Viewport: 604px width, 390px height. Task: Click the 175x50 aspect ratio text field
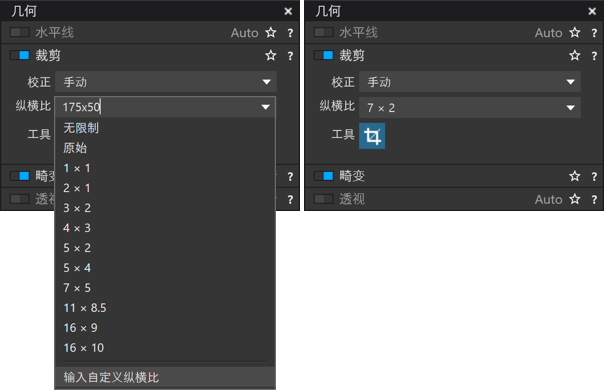157,107
